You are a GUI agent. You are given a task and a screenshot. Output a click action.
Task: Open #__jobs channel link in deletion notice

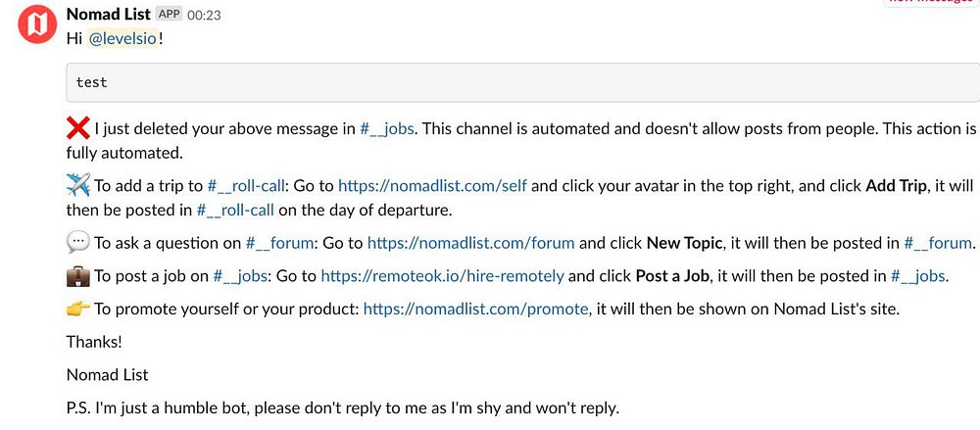point(387,129)
